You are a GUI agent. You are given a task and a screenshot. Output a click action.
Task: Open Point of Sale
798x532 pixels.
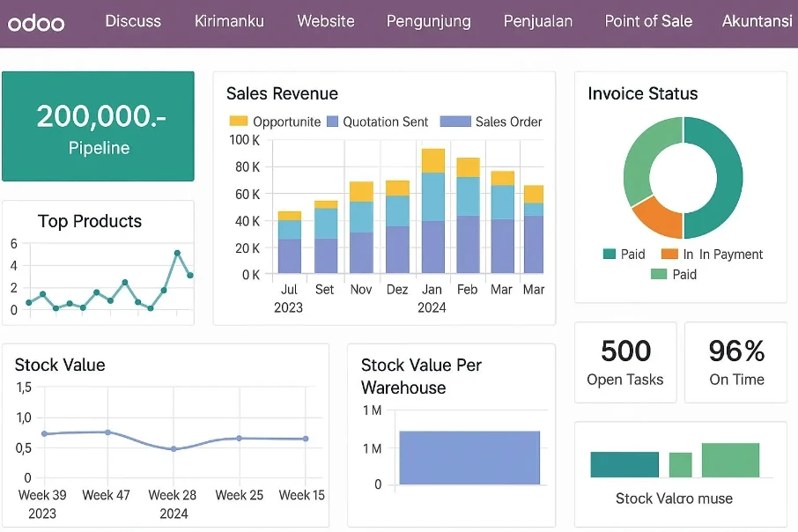(x=648, y=21)
